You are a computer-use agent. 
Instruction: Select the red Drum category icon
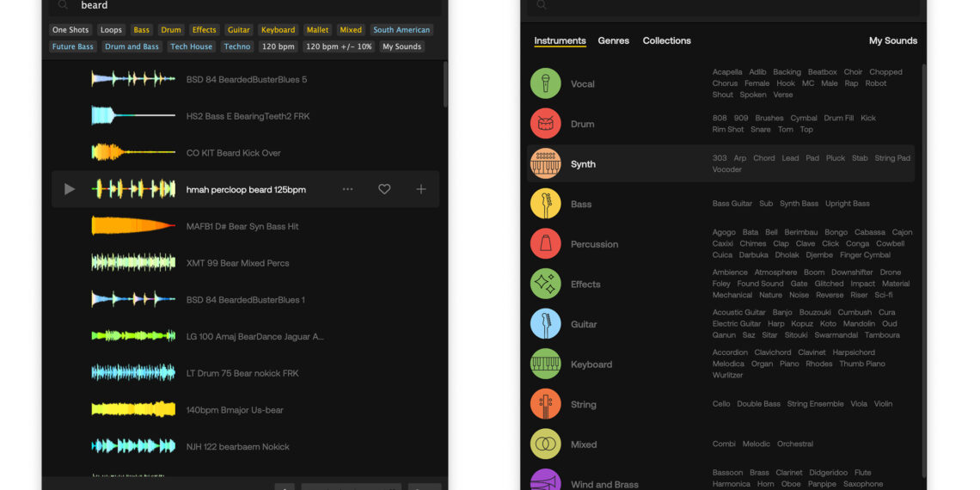pyautogui.click(x=545, y=124)
